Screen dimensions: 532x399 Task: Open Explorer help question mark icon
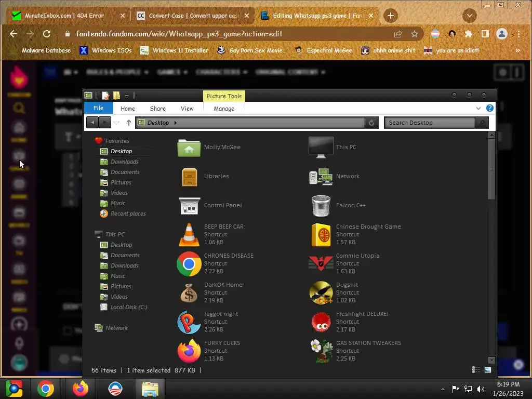[489, 108]
